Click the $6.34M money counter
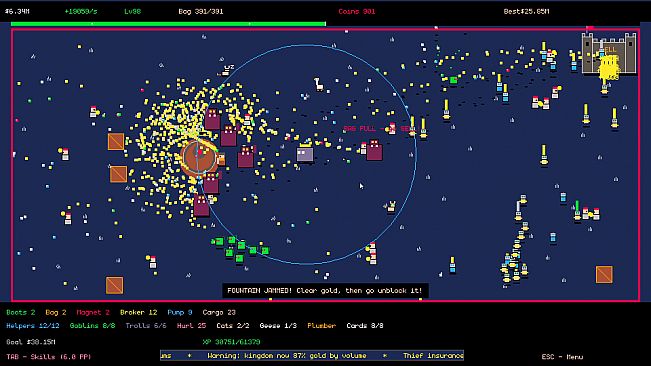Screen dimensions: 651x366 (17, 12)
